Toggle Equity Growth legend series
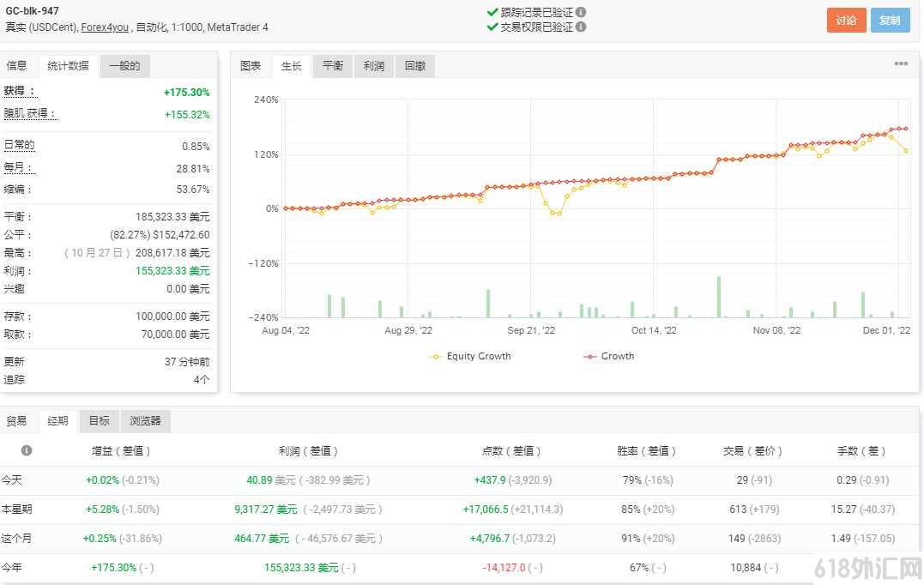Screen dimensions: 924x585 471,356
